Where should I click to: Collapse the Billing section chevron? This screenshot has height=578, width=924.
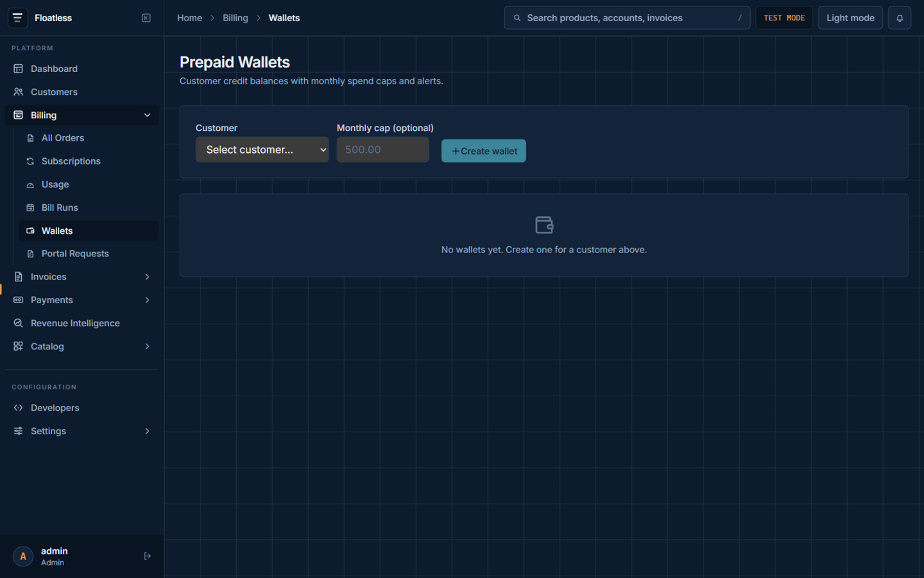point(147,116)
